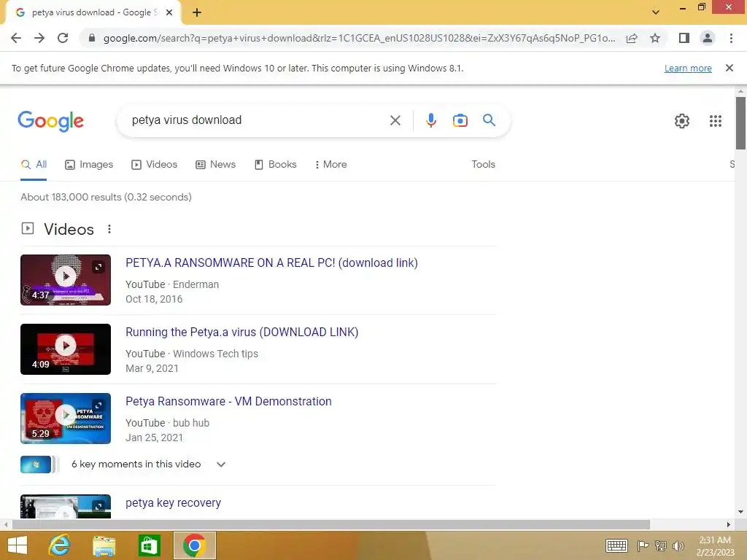
Task: Click the scroll down arrow of page scrollbar
Action: coord(740,513)
